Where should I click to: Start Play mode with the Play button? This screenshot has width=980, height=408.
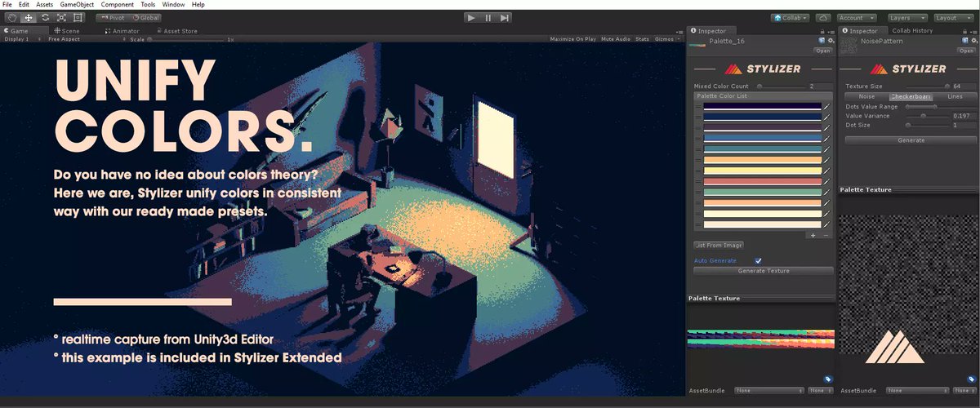click(x=471, y=17)
